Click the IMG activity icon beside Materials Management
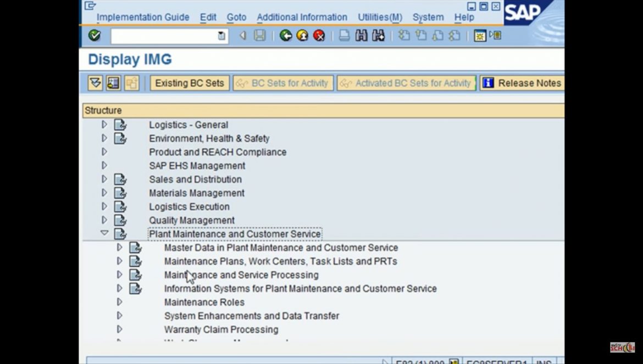The width and height of the screenshot is (643, 364). click(x=121, y=193)
